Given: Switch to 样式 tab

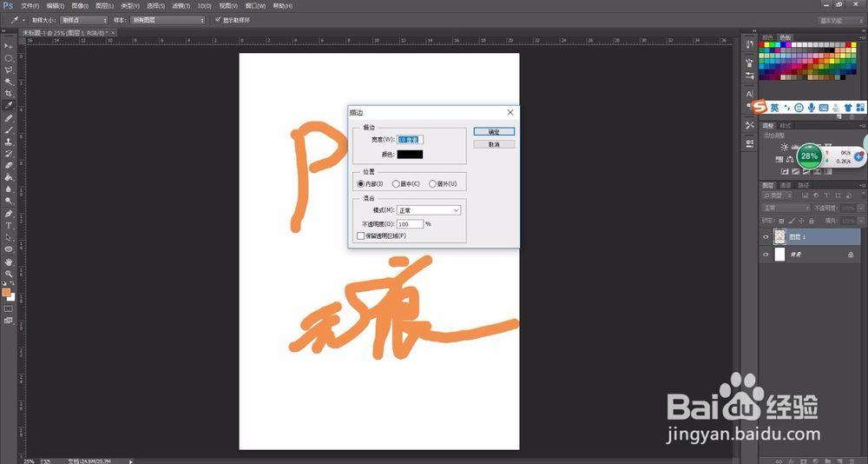Looking at the screenshot, I should 786,126.
